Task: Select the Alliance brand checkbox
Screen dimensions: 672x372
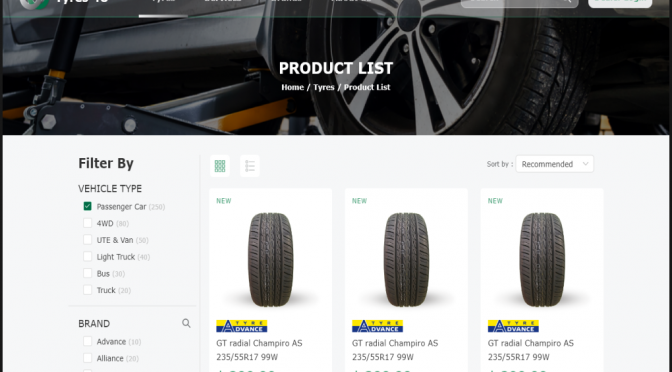Action: click(87, 358)
